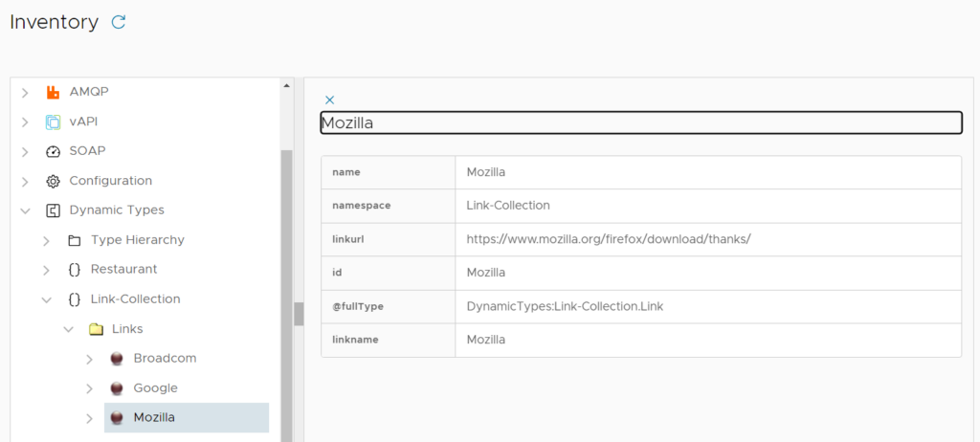Screen dimensions: 980x442
Task: Click the SOAP gauge icon
Action: pos(53,151)
